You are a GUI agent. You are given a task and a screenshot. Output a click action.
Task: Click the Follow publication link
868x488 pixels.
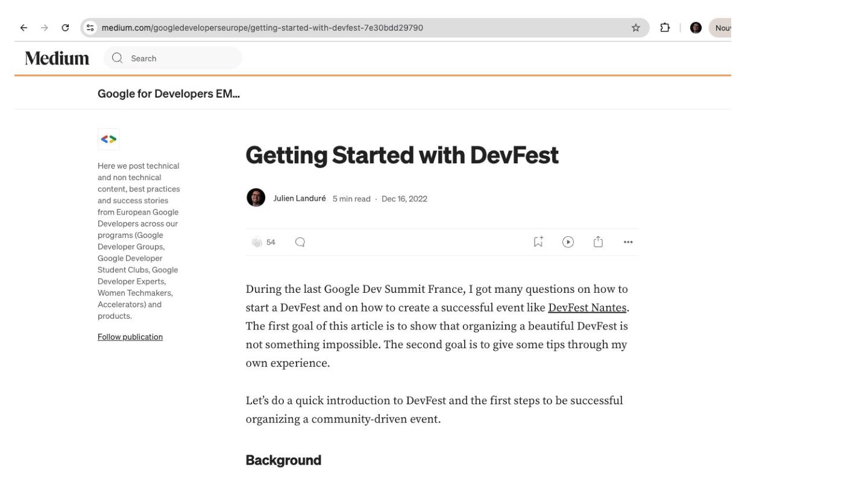[x=130, y=337]
